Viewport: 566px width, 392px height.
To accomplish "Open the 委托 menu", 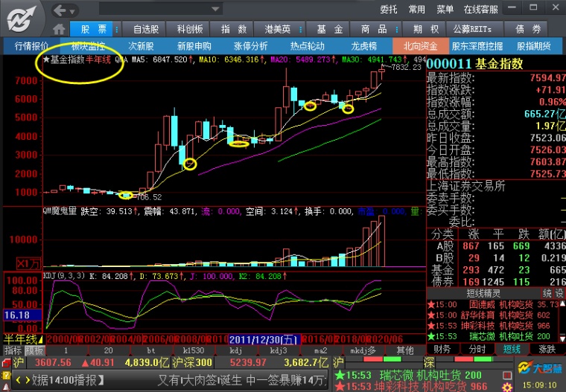I will [x=389, y=10].
